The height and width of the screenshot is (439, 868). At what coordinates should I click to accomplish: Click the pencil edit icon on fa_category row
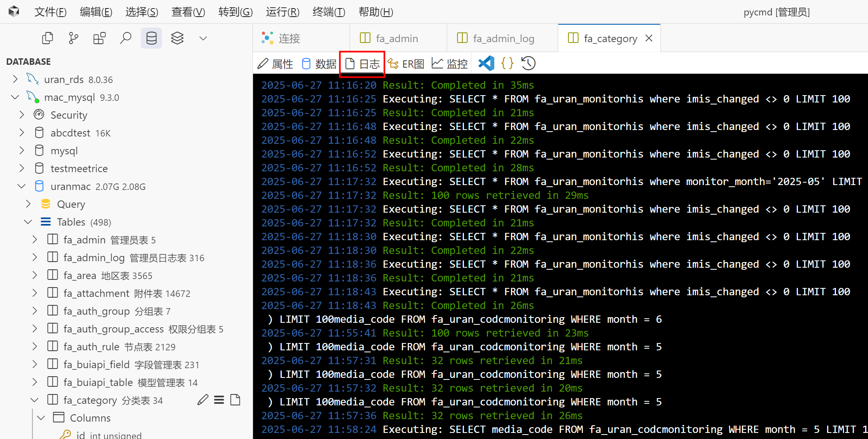(203, 400)
